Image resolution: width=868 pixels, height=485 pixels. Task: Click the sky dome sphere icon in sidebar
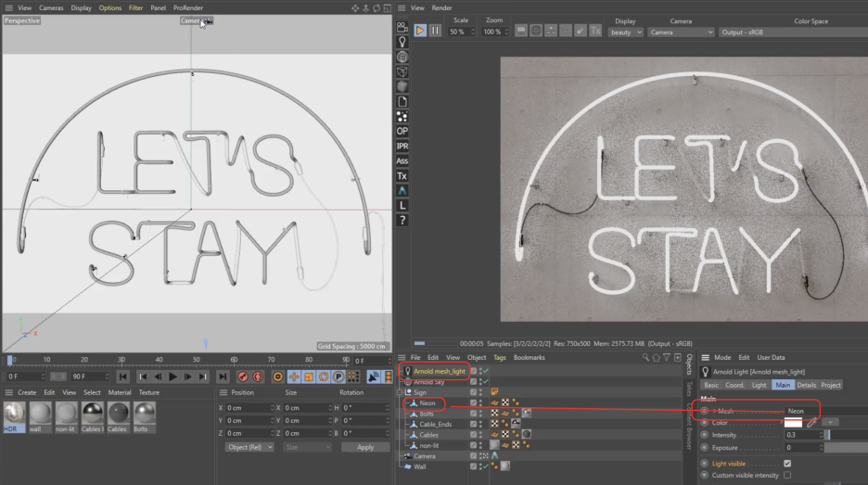pyautogui.click(x=402, y=57)
